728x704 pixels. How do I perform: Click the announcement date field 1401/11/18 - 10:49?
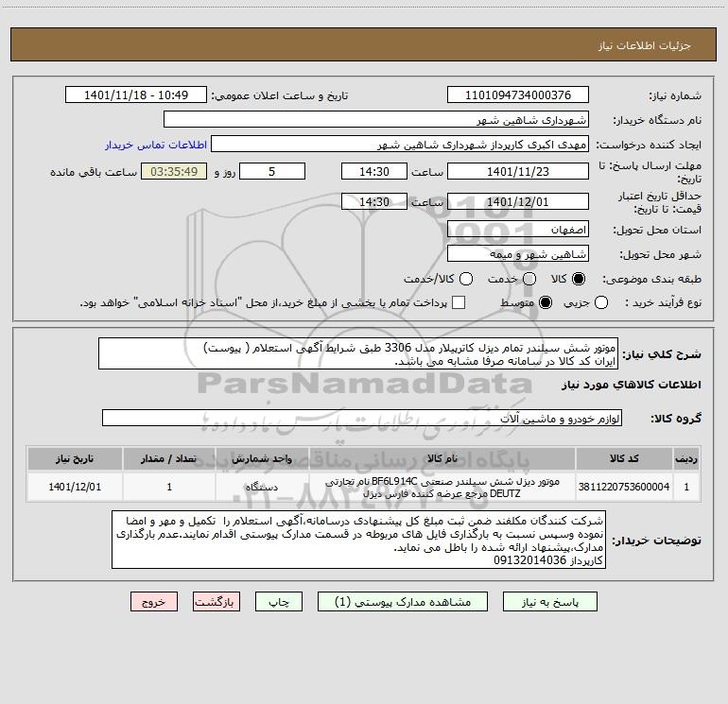[x=136, y=94]
